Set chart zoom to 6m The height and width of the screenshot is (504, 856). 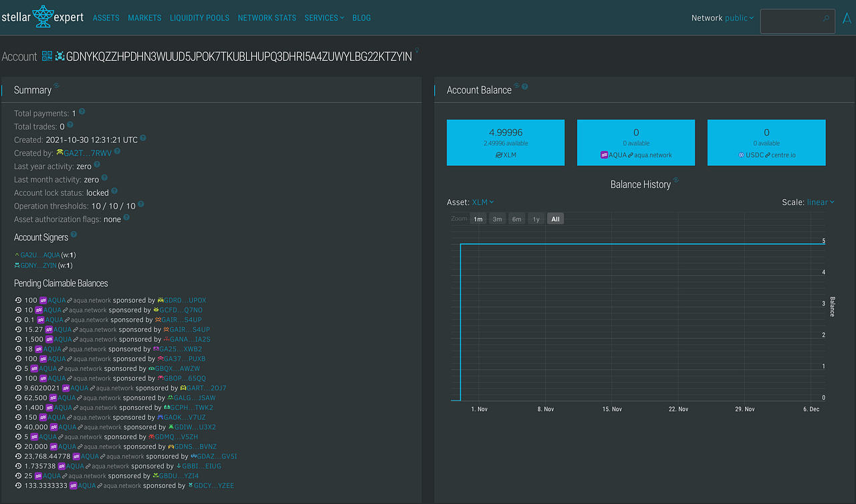(x=516, y=219)
